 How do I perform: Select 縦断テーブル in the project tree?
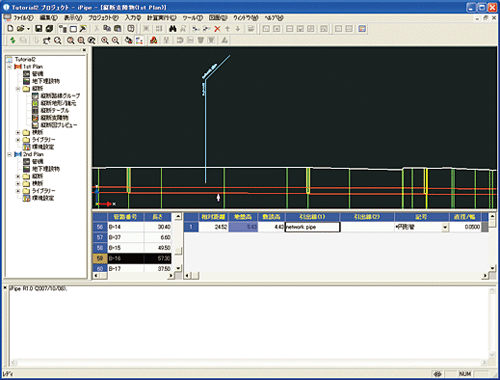pos(55,110)
